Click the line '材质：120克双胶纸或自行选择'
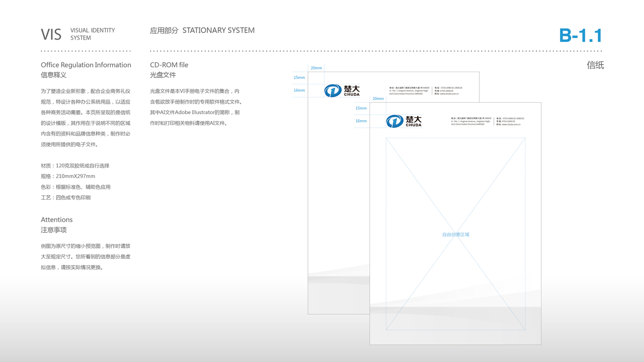 [75, 166]
